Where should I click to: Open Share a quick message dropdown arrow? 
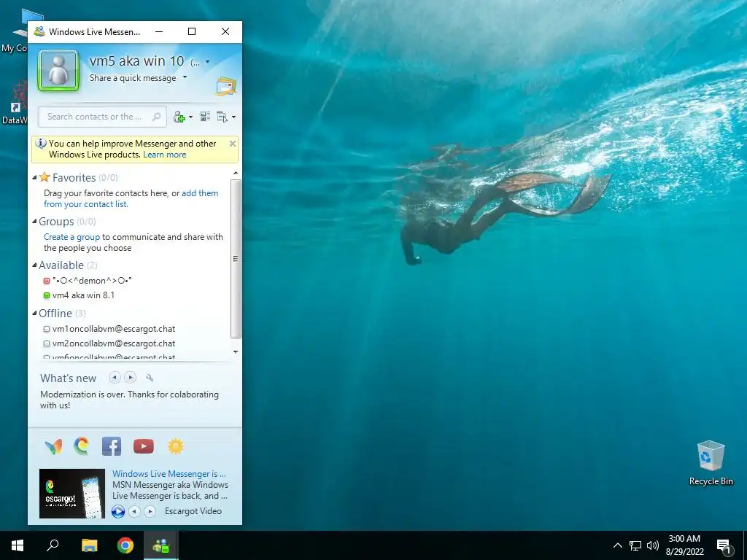(185, 77)
